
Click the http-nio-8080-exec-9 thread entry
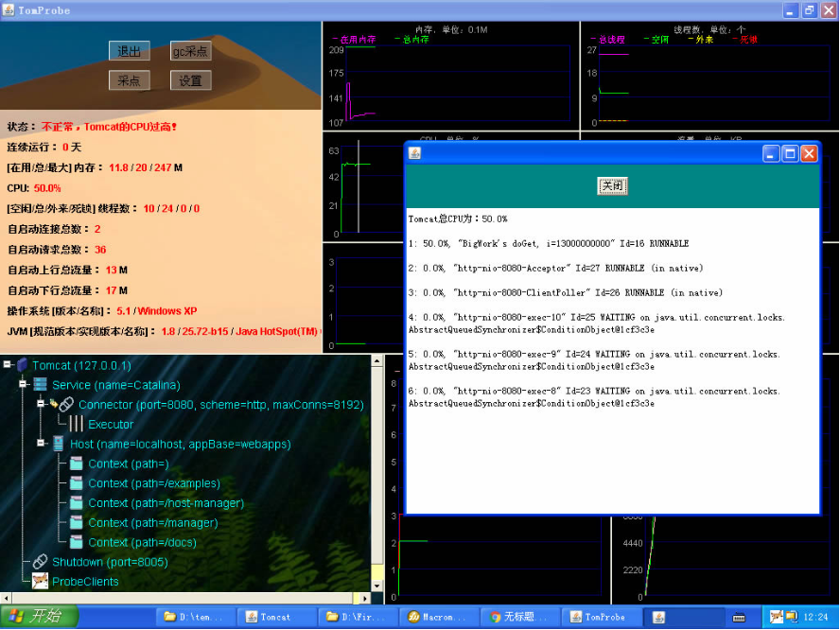(x=595, y=360)
